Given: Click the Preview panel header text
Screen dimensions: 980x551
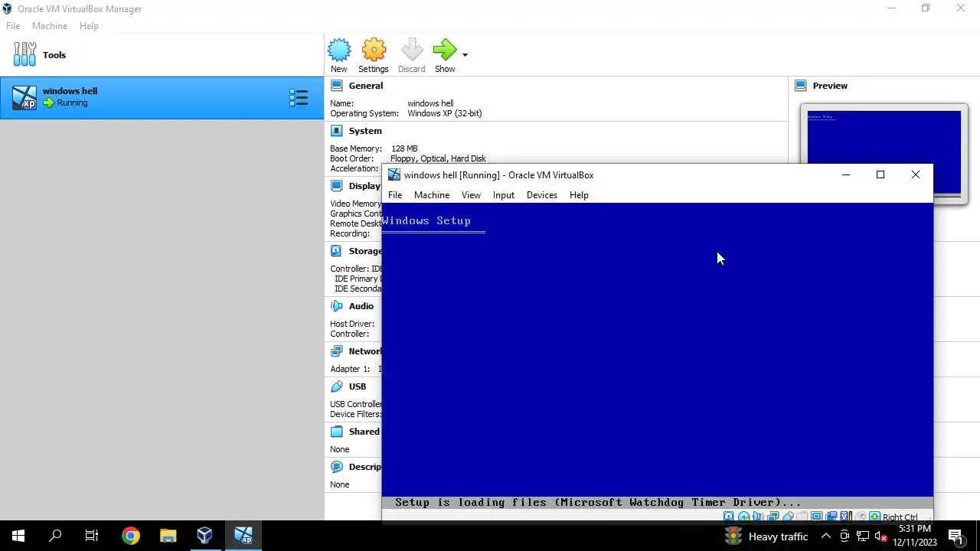Looking at the screenshot, I should pos(830,86).
